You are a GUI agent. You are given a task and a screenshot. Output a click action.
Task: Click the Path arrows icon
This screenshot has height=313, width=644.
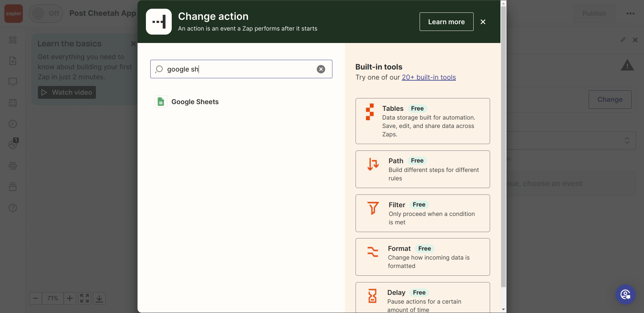tap(373, 164)
